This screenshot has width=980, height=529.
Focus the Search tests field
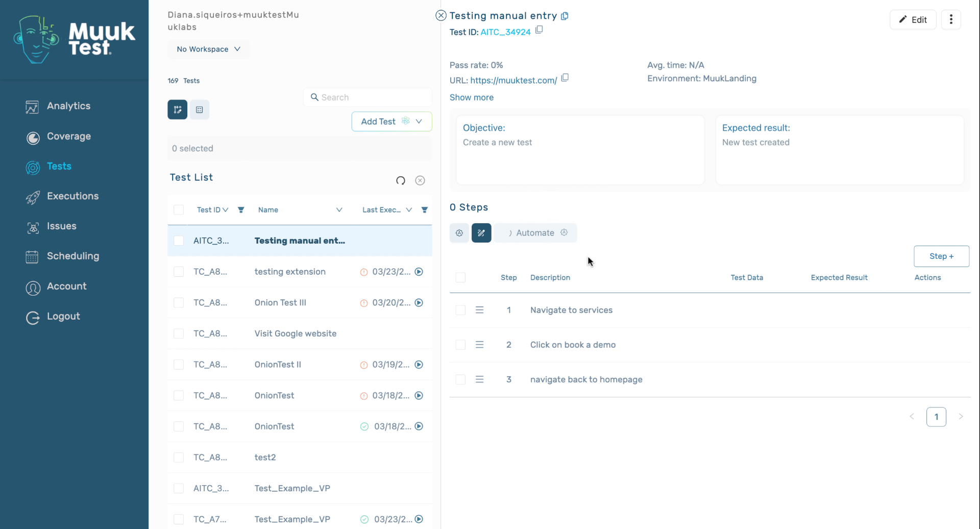(367, 98)
